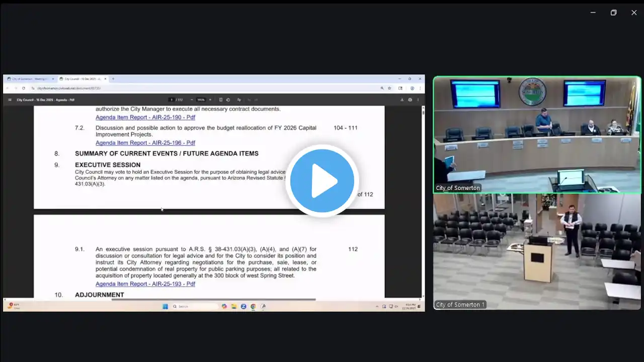644x362 pixels.
Task: Click the browser address bar URL
Action: pos(69,88)
